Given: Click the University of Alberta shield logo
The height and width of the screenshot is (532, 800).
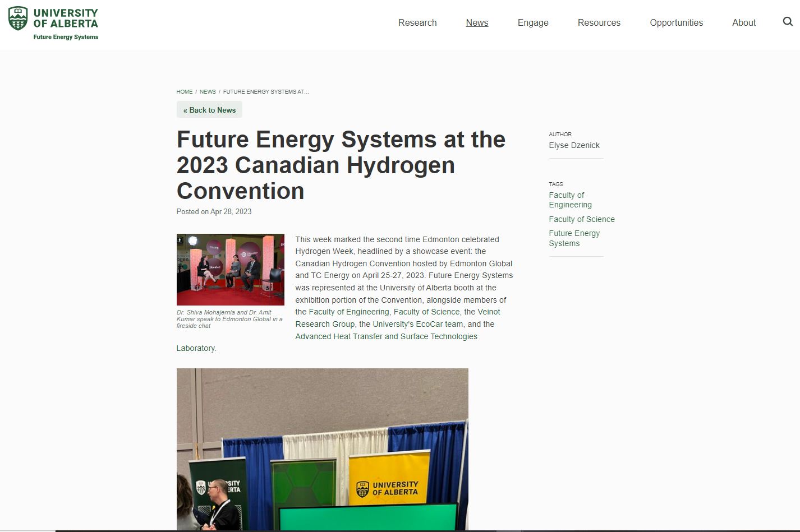Looking at the screenshot, I should [18, 18].
